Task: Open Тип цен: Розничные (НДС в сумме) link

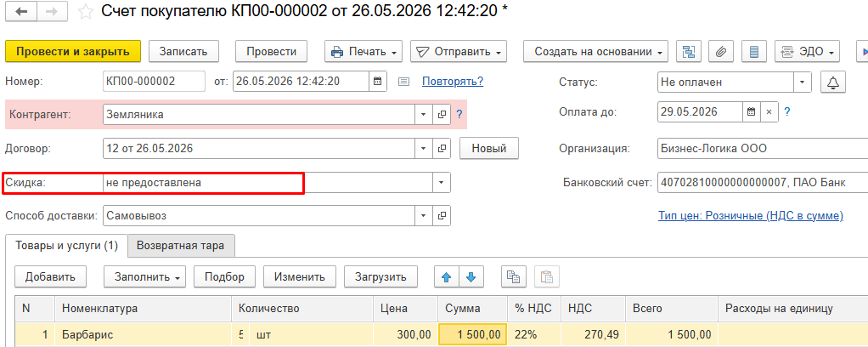Action: pos(751,216)
